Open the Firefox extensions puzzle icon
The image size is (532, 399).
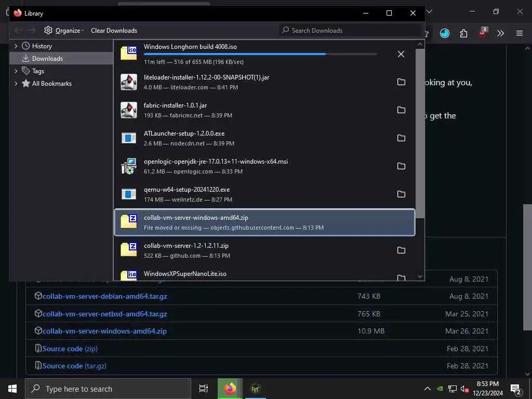[463, 33]
